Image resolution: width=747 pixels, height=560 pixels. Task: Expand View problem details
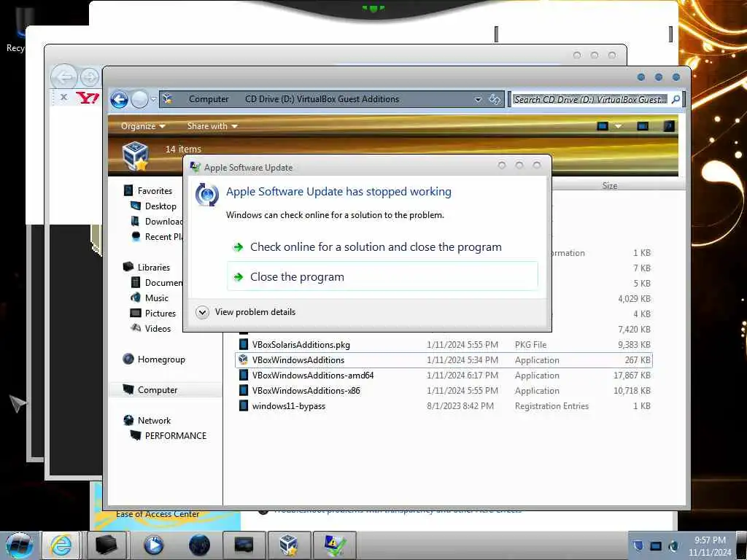tap(245, 312)
